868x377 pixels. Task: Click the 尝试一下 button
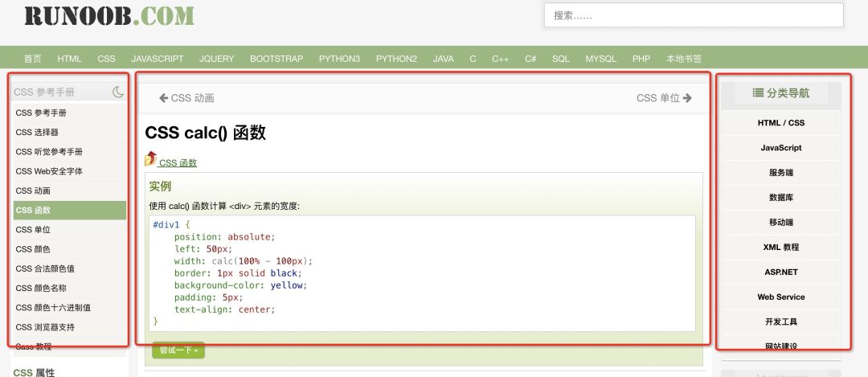click(178, 350)
